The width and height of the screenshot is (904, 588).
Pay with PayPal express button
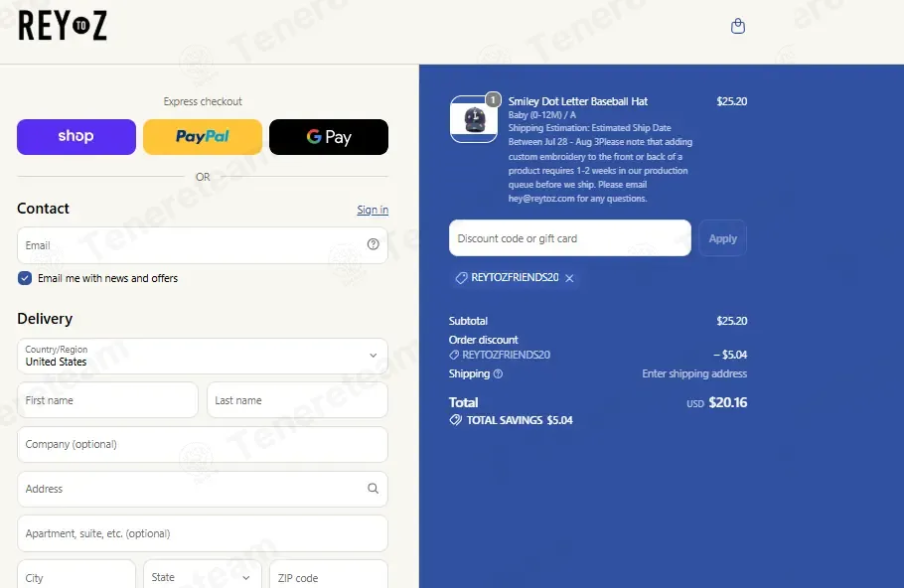click(203, 137)
